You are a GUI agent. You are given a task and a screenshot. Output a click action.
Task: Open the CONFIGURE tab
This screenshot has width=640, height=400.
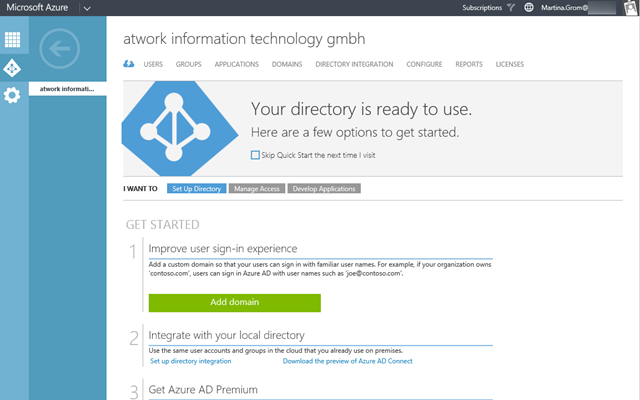(424, 64)
